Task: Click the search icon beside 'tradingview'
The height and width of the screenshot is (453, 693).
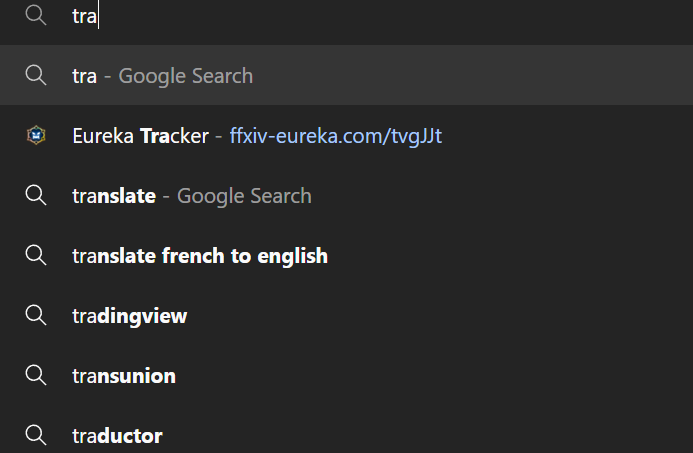Action: (36, 316)
